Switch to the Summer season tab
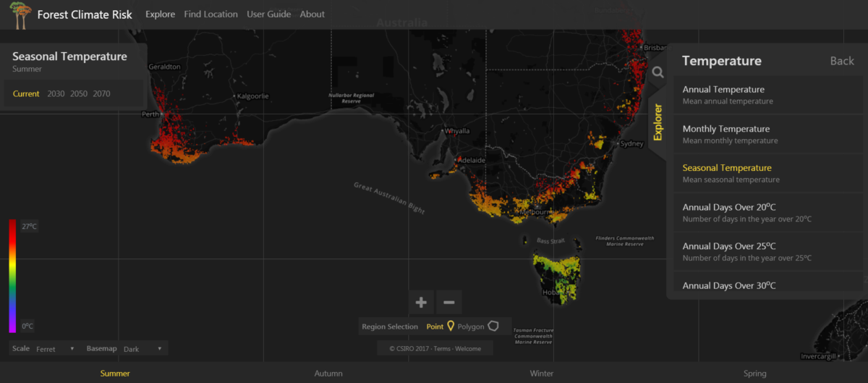 pyautogui.click(x=115, y=374)
